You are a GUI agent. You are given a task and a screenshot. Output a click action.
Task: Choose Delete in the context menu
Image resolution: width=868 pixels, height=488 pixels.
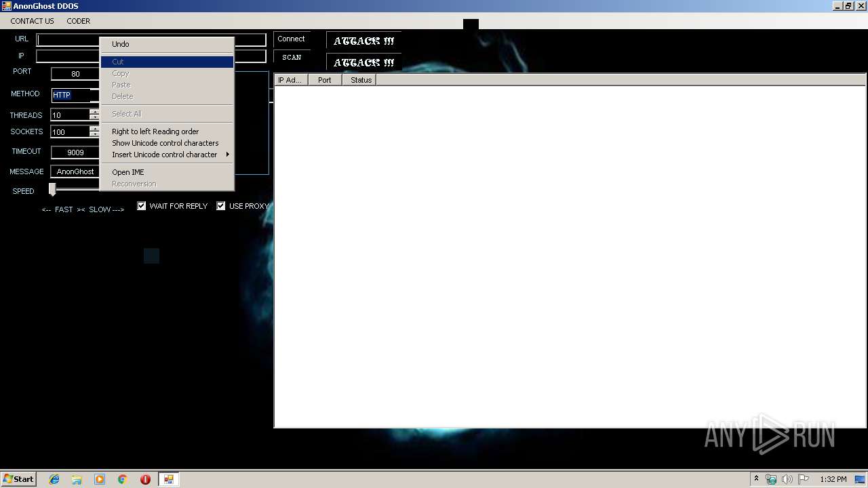click(167, 96)
